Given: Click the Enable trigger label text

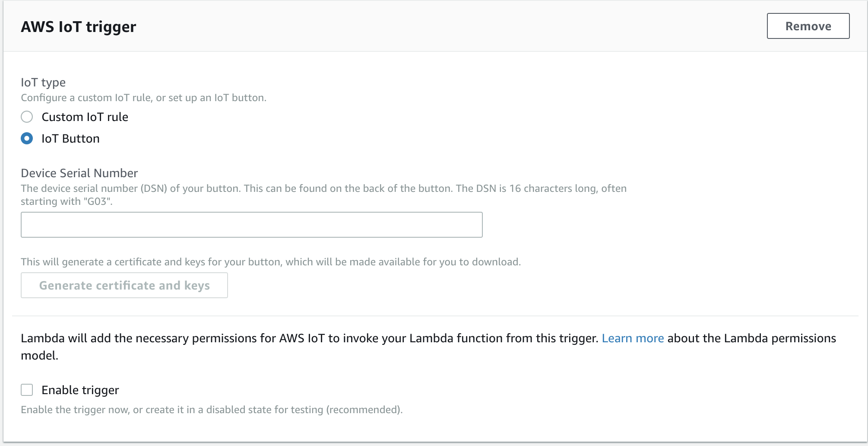Looking at the screenshot, I should click(x=80, y=390).
